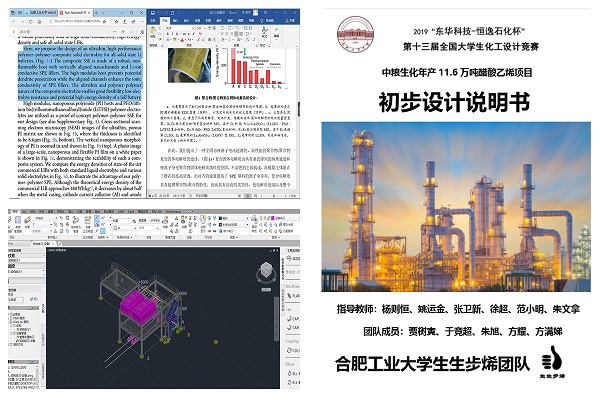Pin the PDF toolbar
Screen dimensions: 600x400
(142, 32)
